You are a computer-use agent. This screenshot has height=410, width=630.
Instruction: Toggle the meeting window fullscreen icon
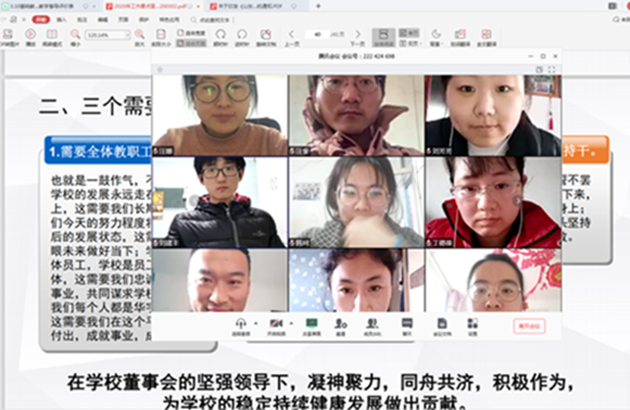[x=551, y=69]
